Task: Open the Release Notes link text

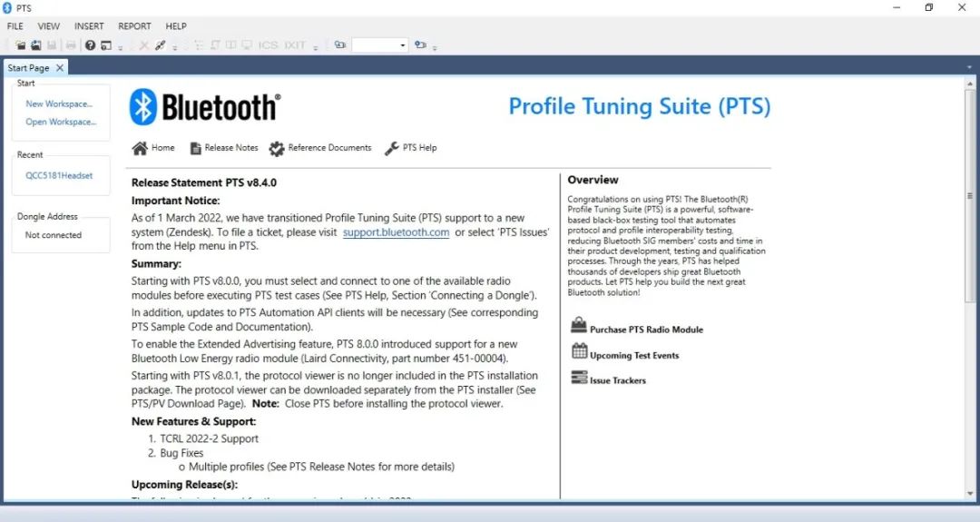Action: pos(231,148)
